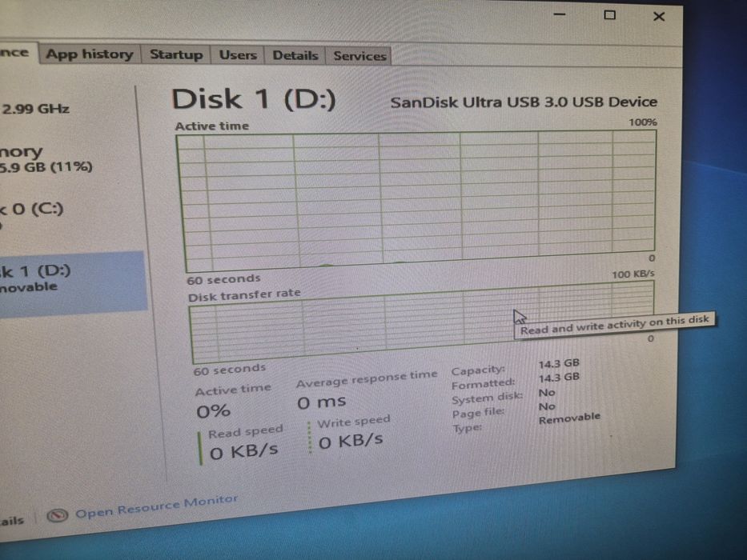
Task: Switch to the App history tab
Action: tap(90, 54)
